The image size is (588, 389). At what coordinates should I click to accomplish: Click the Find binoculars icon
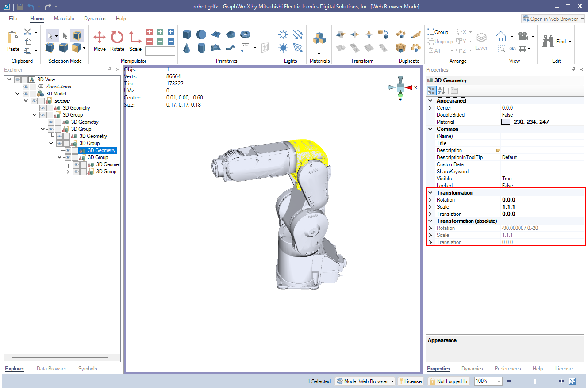pyautogui.click(x=549, y=41)
